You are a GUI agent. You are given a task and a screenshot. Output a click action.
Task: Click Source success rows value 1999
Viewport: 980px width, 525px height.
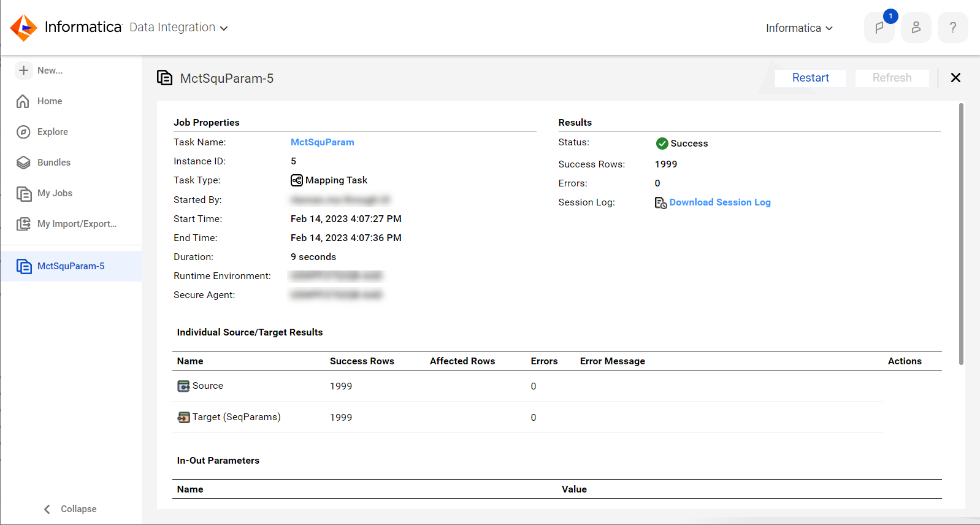341,386
